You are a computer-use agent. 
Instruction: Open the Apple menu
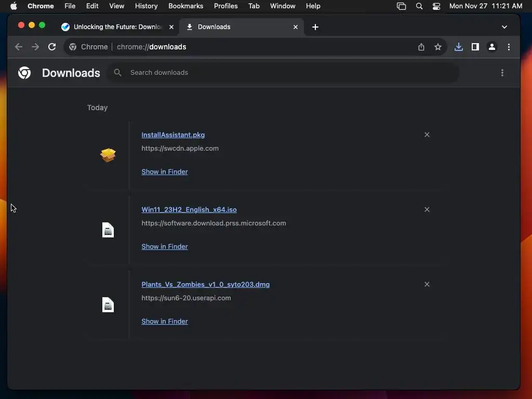point(14,6)
